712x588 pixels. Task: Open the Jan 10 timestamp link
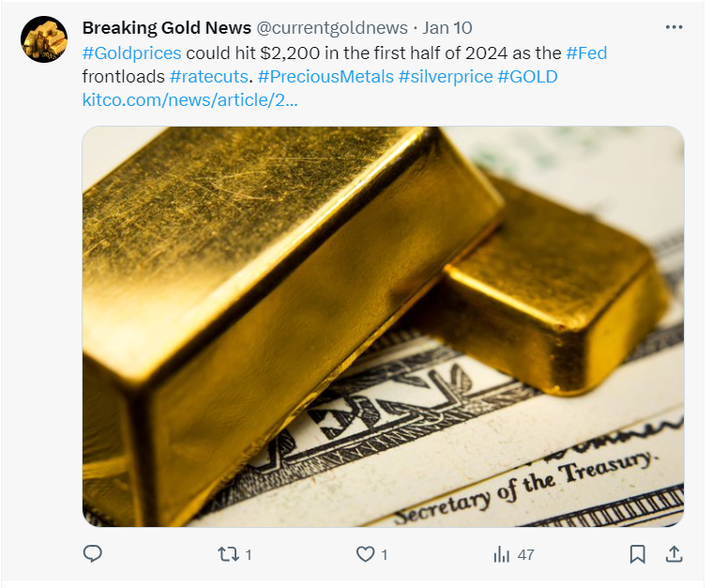pyautogui.click(x=447, y=28)
